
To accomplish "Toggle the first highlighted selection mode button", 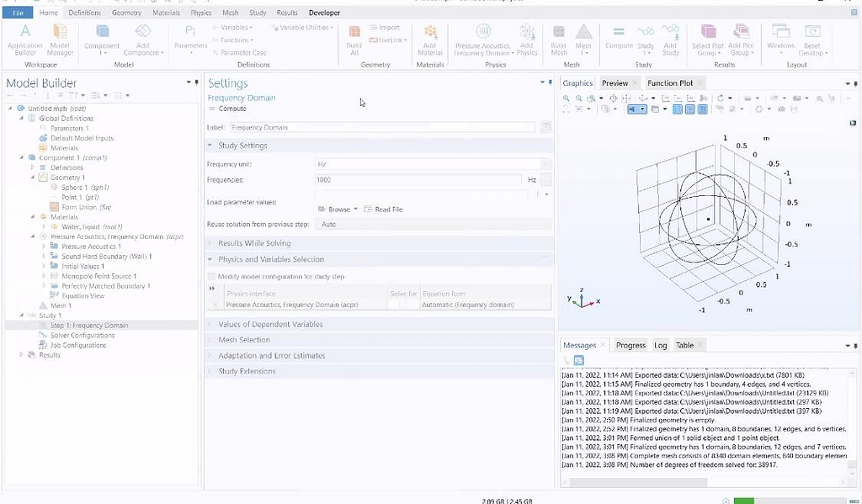I will click(x=678, y=109).
